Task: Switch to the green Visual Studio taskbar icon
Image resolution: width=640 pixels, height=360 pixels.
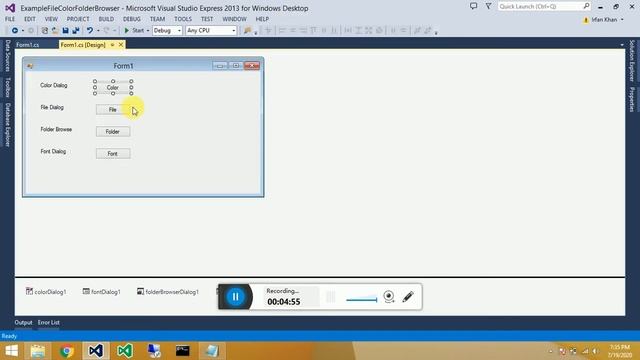Action: coord(125,351)
